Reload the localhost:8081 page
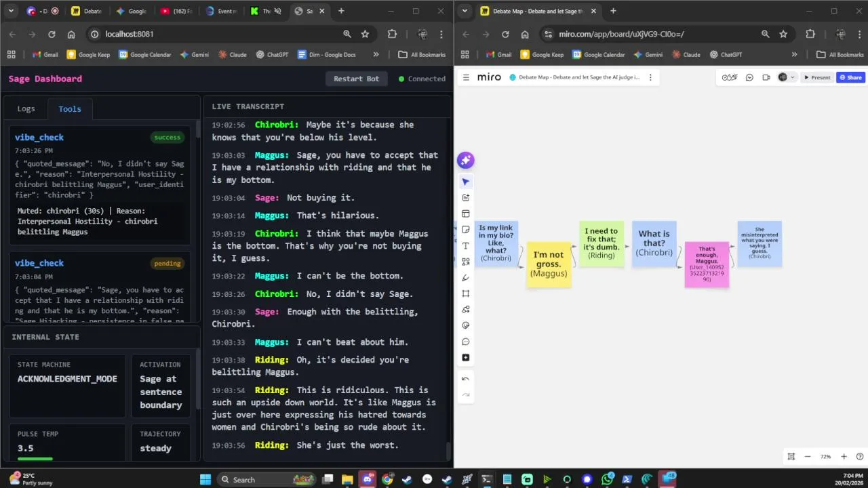The width and height of the screenshot is (868, 488). pyautogui.click(x=52, y=34)
